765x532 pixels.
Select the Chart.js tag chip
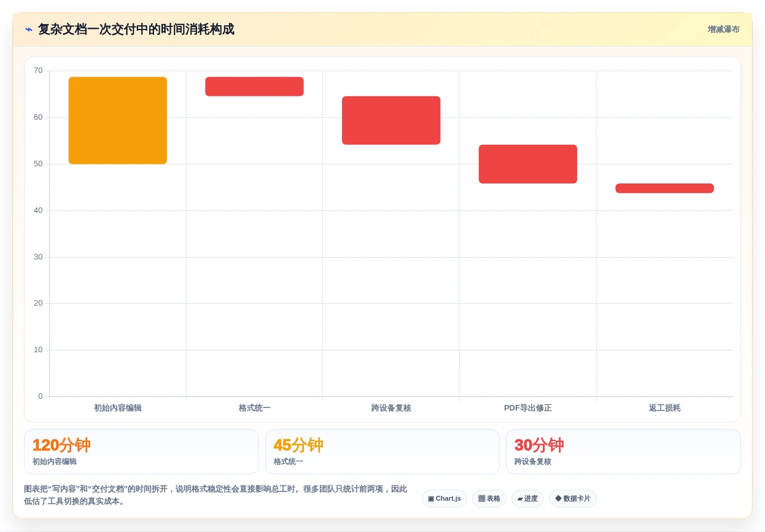point(445,499)
